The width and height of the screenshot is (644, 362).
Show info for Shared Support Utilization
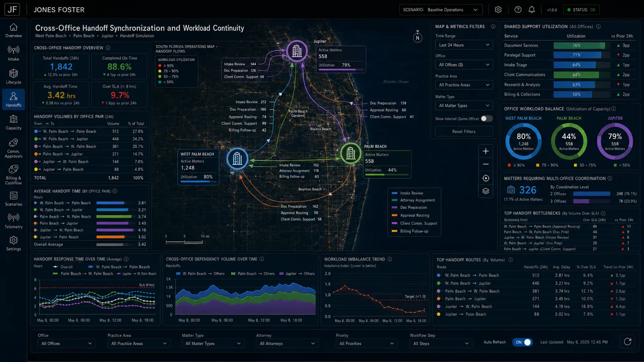tap(598, 27)
